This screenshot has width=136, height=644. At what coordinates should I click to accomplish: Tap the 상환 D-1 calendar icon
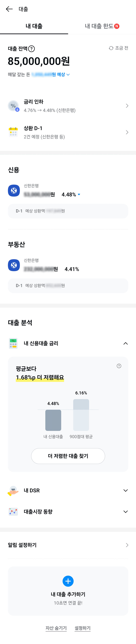click(x=13, y=132)
